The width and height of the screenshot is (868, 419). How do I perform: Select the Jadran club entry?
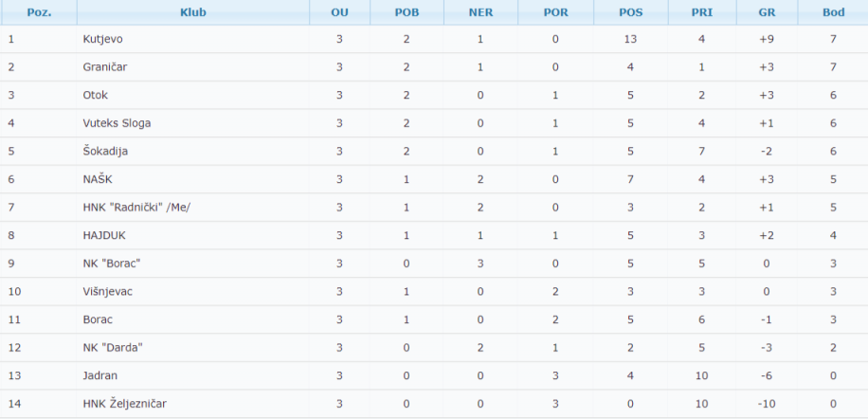click(100, 375)
